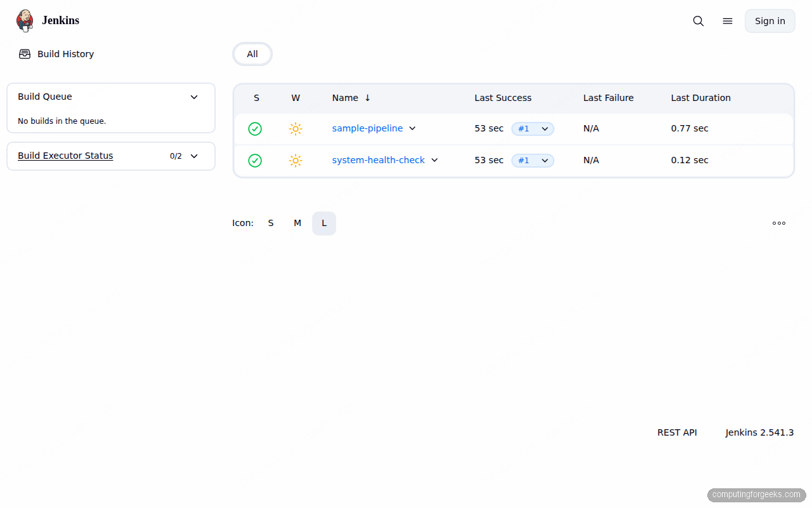
Task: Click the Jenkins logo in the header
Action: (x=25, y=20)
